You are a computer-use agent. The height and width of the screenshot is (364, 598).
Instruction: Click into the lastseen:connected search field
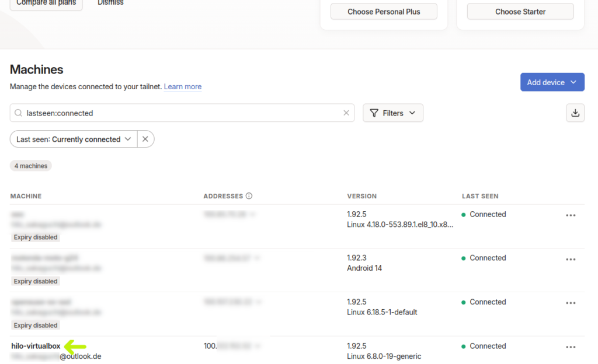point(181,113)
